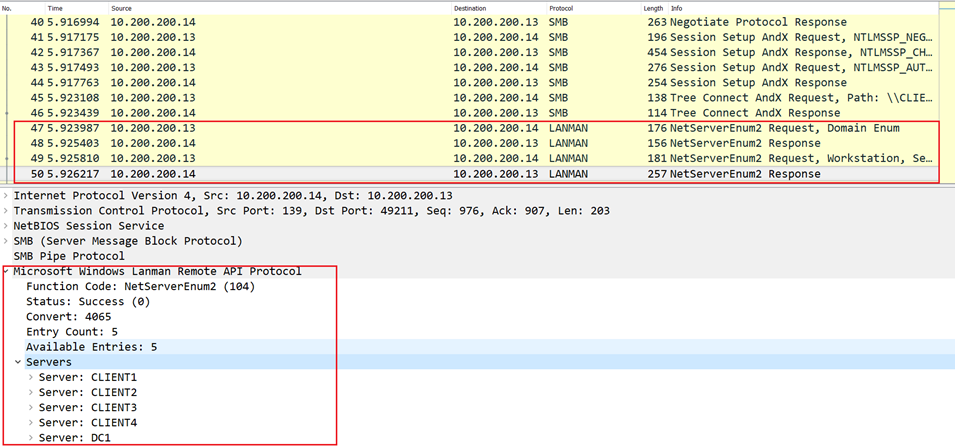Screen dimensions: 955x447
Task: Sort packets by the Time column header
Action: (55, 7)
